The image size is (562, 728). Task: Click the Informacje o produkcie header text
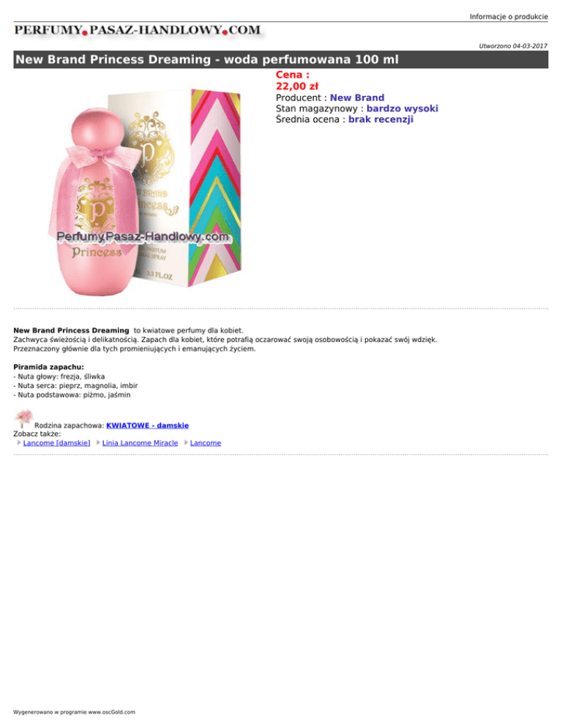509,17
